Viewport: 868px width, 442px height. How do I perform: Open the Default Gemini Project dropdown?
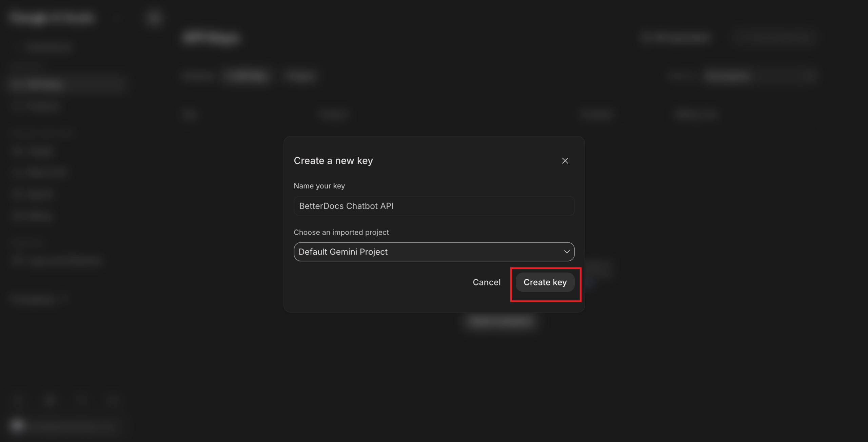pos(434,252)
